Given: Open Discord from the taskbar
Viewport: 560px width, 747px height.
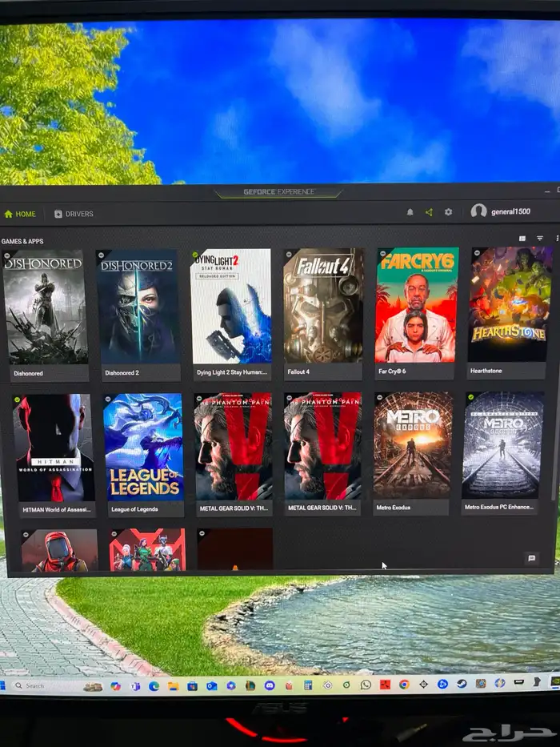Looking at the screenshot, I should click(x=270, y=685).
